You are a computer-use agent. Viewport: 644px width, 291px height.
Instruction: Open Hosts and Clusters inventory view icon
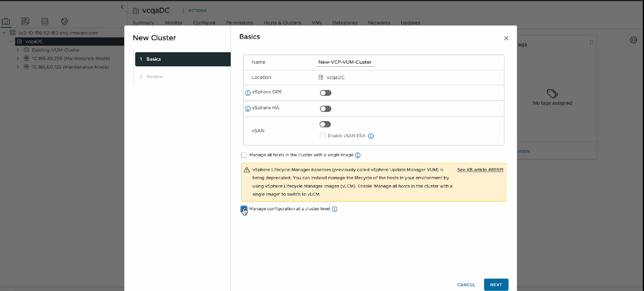(6, 21)
